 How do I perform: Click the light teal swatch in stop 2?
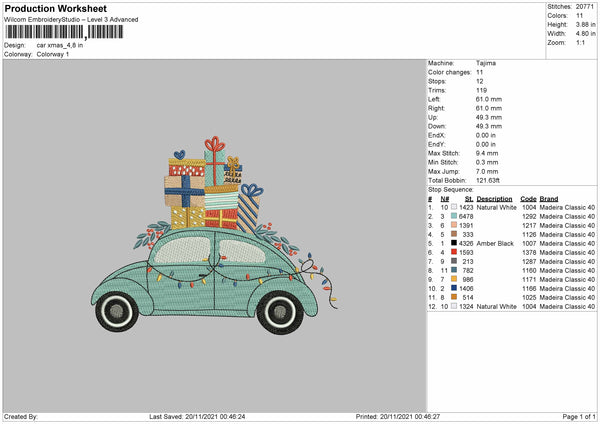[x=455, y=216]
